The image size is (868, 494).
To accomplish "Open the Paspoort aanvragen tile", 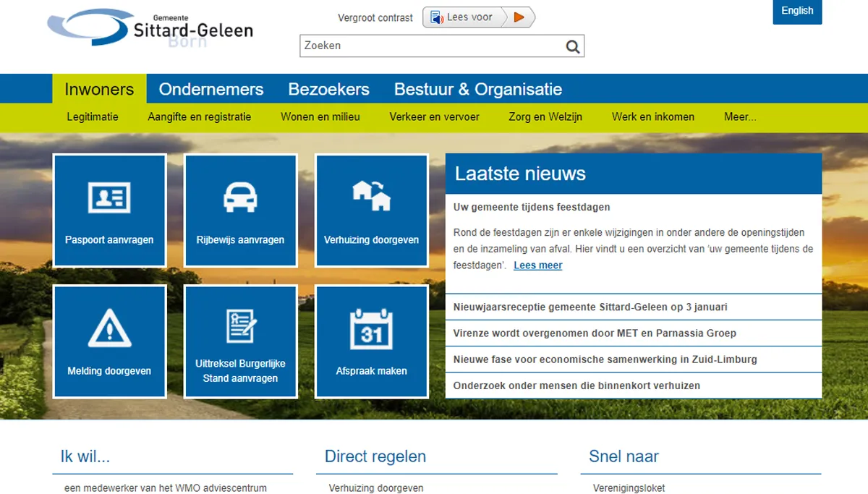I will click(x=109, y=210).
